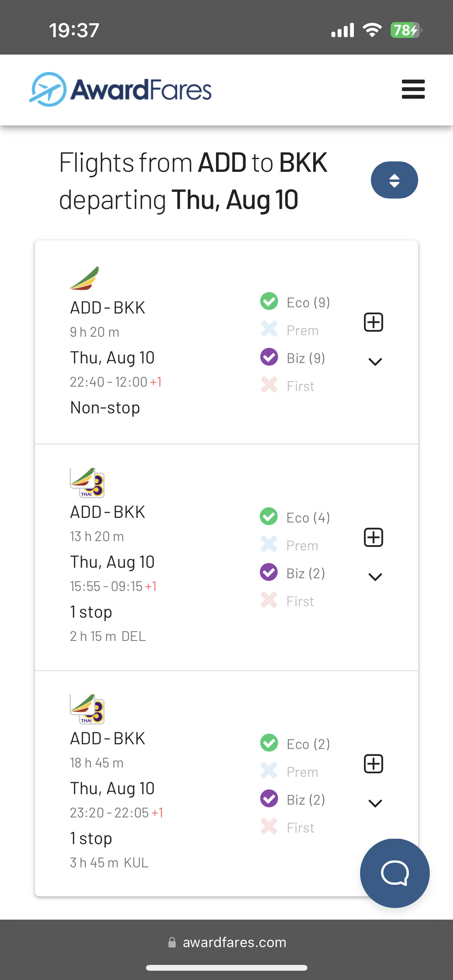Add the DEL stopover flight
The width and height of the screenshot is (453, 980).
(373, 537)
